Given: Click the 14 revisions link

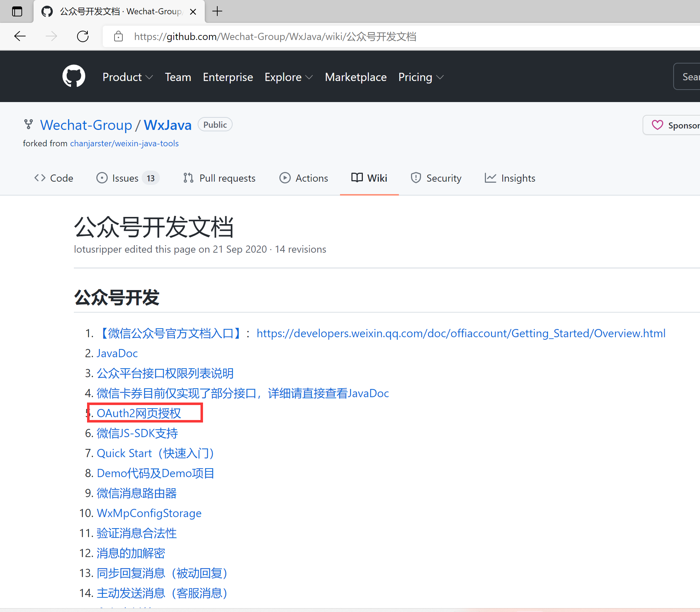Looking at the screenshot, I should (300, 249).
